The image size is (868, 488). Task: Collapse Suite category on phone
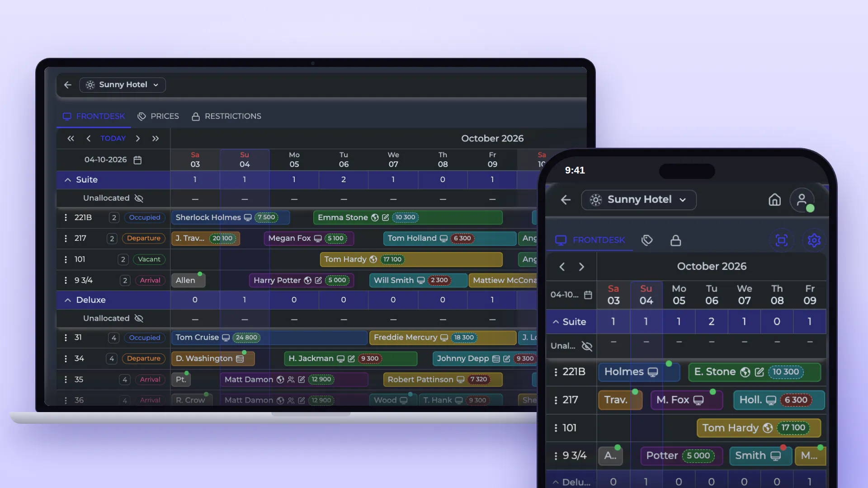pyautogui.click(x=556, y=322)
